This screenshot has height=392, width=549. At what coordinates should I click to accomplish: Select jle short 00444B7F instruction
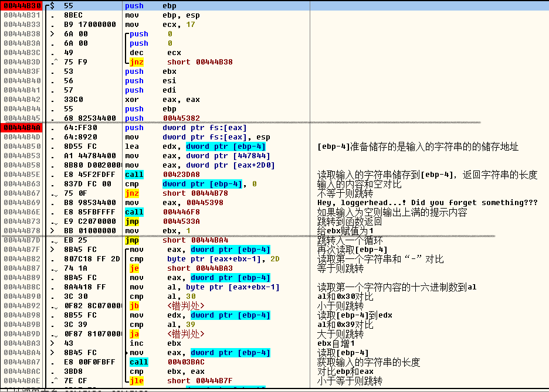(181, 381)
